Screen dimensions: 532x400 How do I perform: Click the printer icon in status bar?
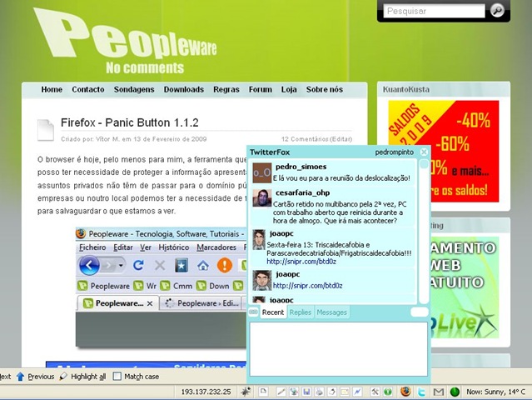point(319,392)
